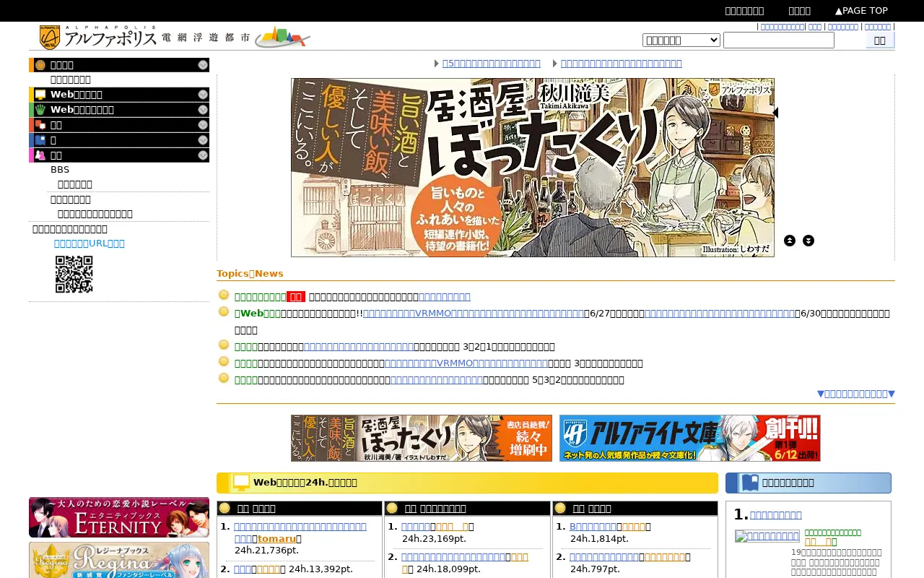Click the green crown icon in sidebar
924x578 pixels.
point(40,110)
